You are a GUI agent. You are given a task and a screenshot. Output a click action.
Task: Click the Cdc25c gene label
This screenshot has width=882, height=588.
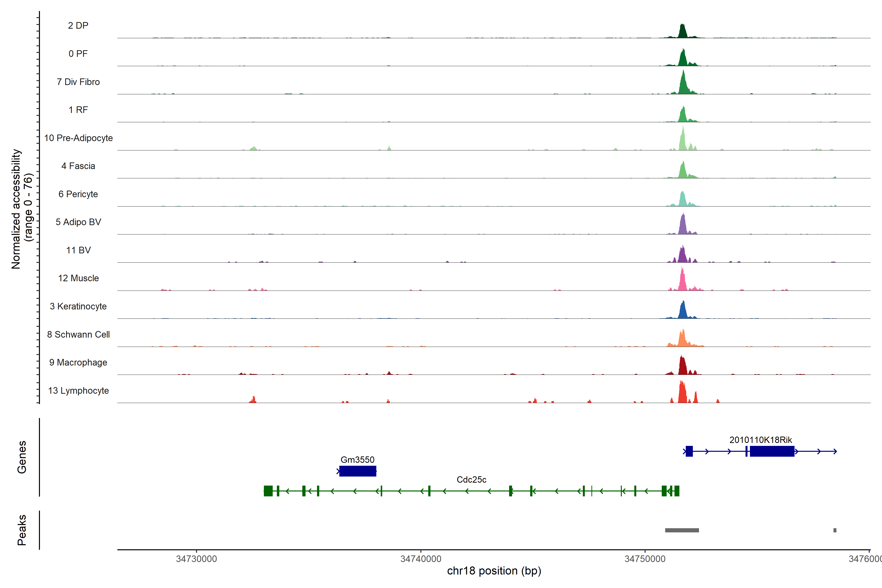tap(471, 480)
